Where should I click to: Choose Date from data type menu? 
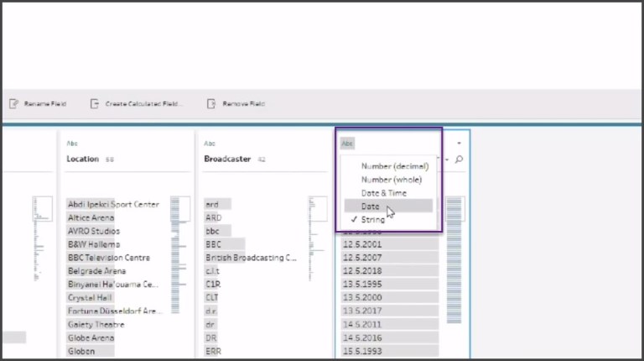click(x=370, y=206)
